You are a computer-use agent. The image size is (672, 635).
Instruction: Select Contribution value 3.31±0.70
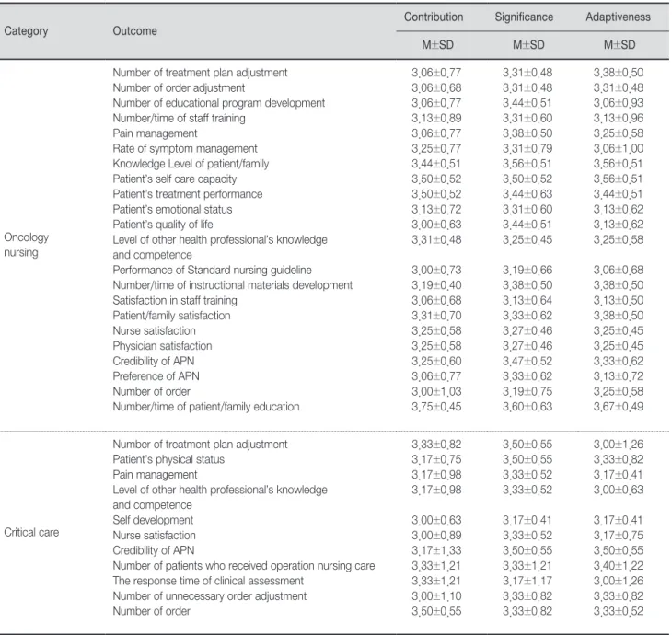436,316
